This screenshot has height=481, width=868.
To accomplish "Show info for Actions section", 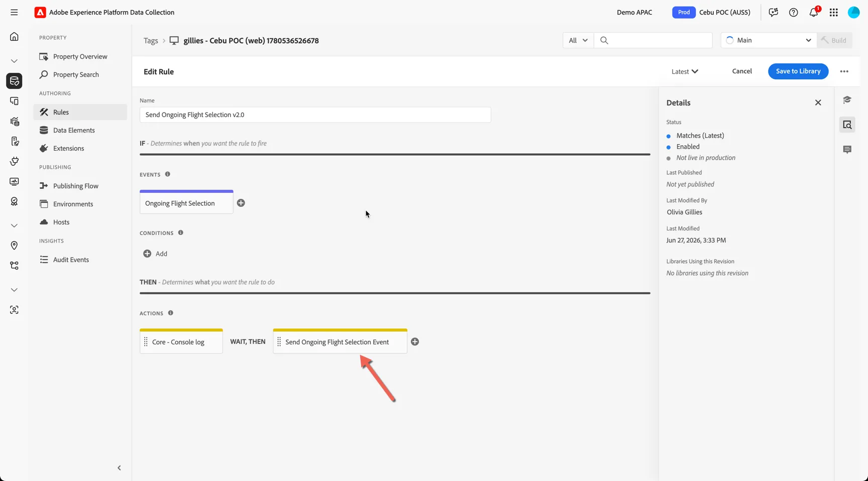I will click(171, 313).
